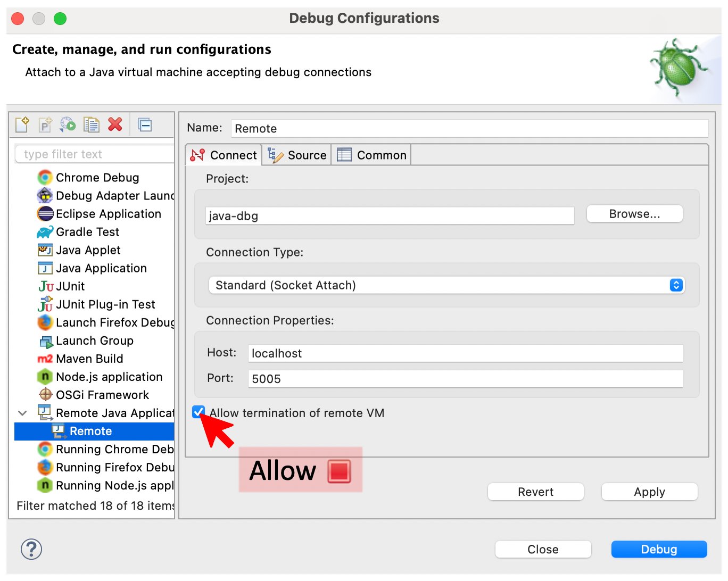The width and height of the screenshot is (728, 581).
Task: Click the New launch configuration icon
Action: (22, 124)
